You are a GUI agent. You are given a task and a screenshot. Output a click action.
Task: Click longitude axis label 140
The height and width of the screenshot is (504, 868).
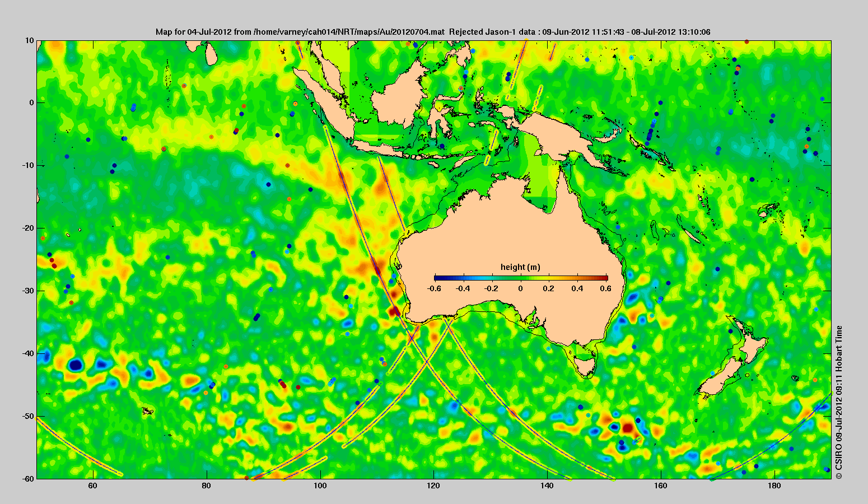click(x=547, y=486)
